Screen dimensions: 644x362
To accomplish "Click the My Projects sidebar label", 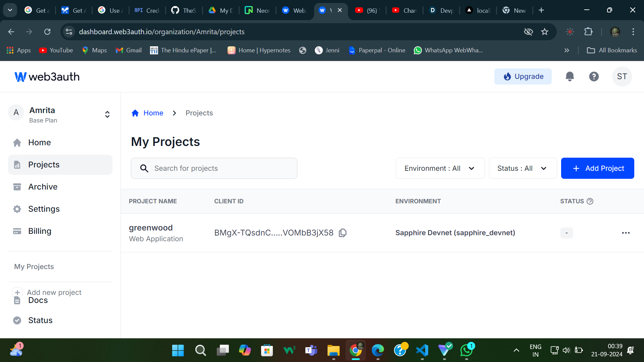I will (x=34, y=267).
